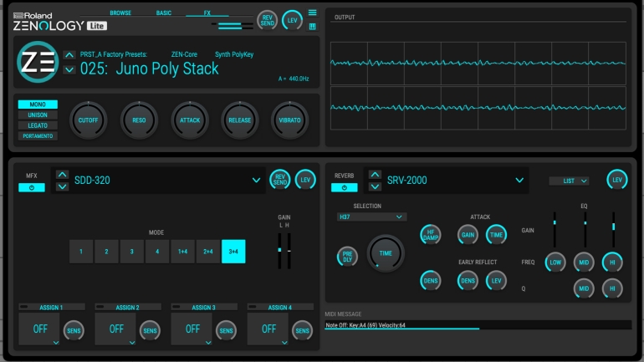Click the reverb LEV knob at right

point(617,180)
